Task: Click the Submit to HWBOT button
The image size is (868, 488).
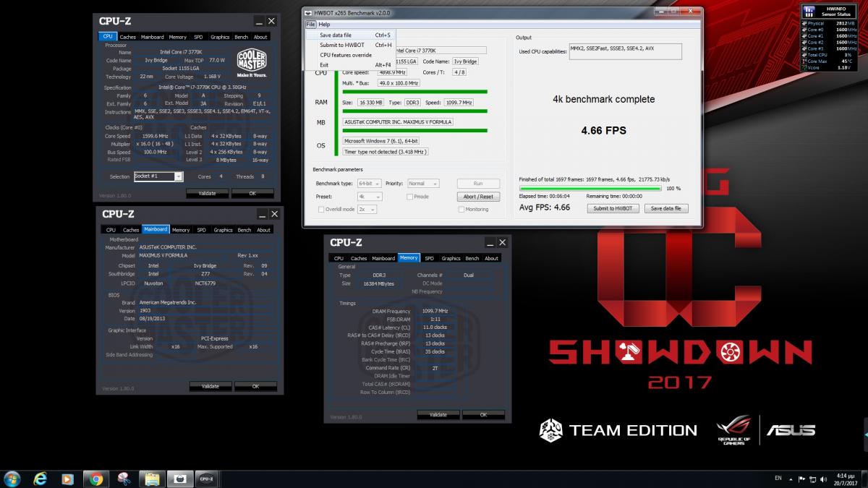Action: click(613, 208)
